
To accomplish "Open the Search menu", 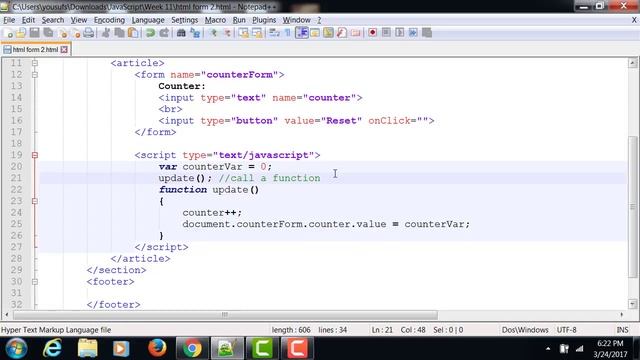I will point(53,20).
